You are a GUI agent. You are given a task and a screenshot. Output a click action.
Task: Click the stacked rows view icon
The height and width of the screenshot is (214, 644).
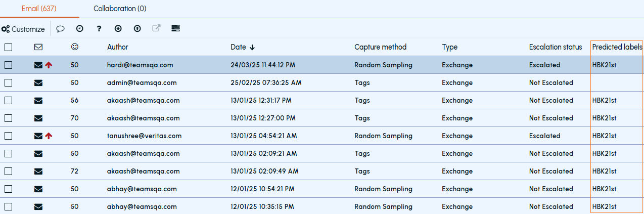(x=175, y=29)
